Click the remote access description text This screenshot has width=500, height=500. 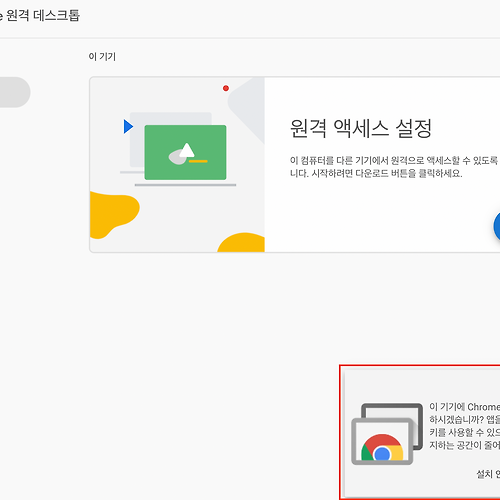pyautogui.click(x=395, y=167)
